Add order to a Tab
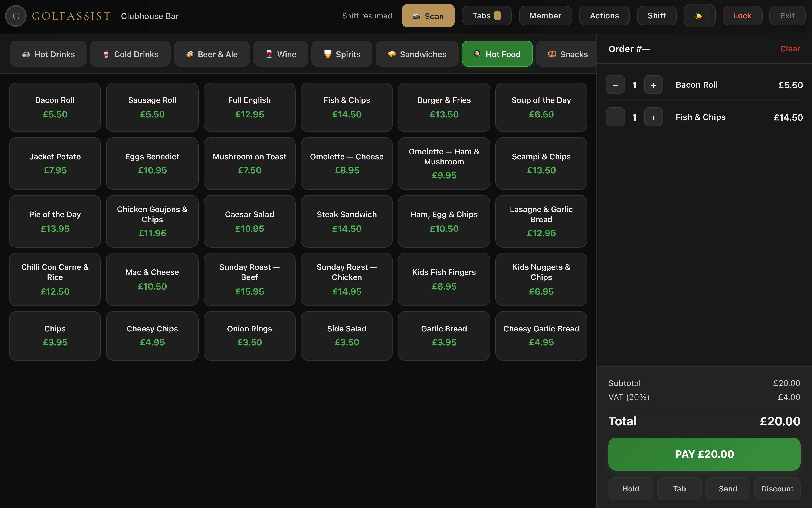This screenshot has height=508, width=812. coord(679,488)
